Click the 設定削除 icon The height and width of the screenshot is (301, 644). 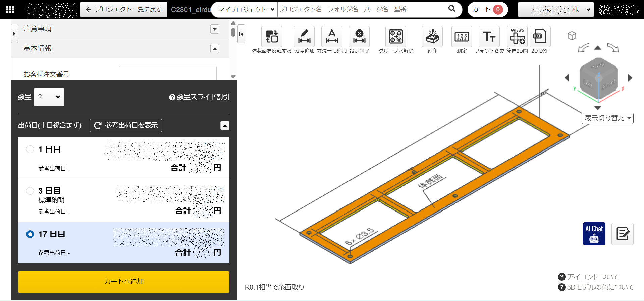359,37
